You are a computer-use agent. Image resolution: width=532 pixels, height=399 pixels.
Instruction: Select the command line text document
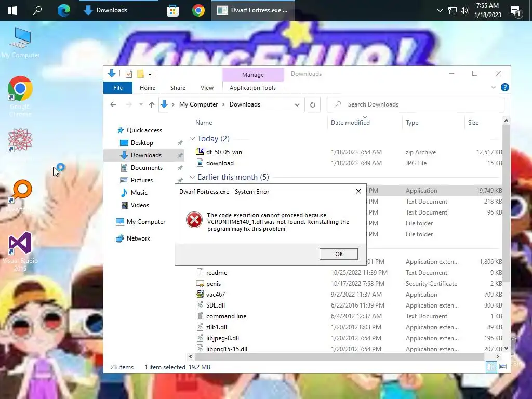[226, 316]
